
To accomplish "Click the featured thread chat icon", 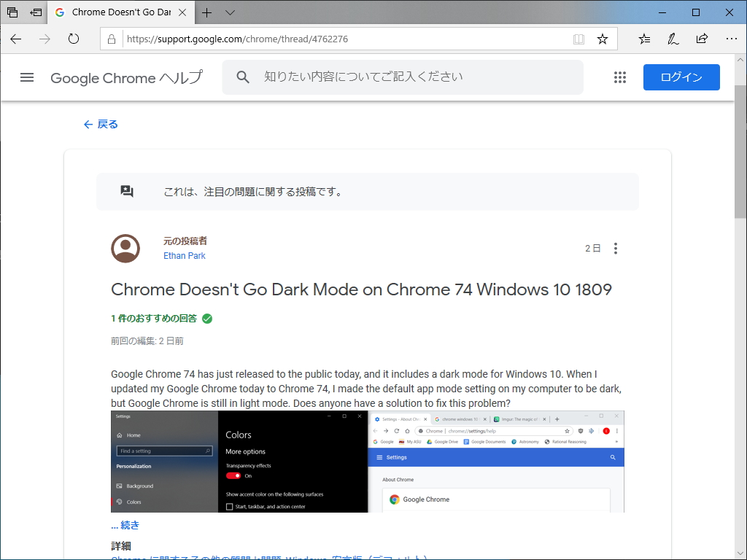I will (127, 192).
